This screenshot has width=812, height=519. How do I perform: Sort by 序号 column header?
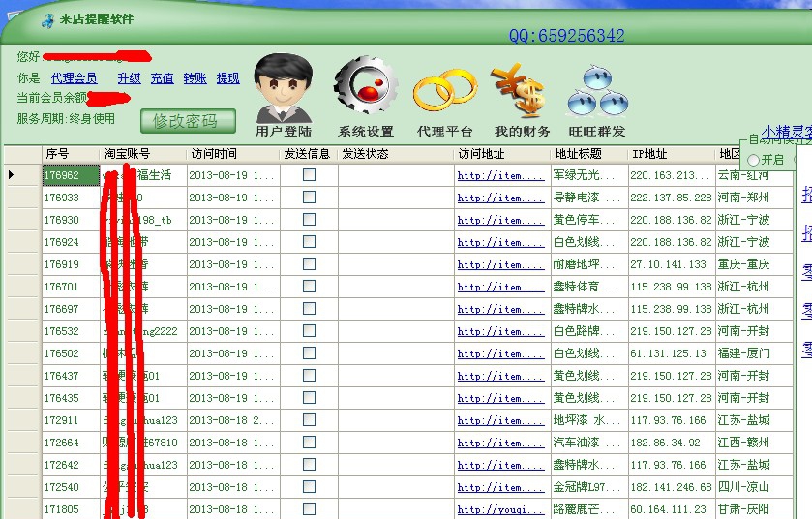coord(71,154)
